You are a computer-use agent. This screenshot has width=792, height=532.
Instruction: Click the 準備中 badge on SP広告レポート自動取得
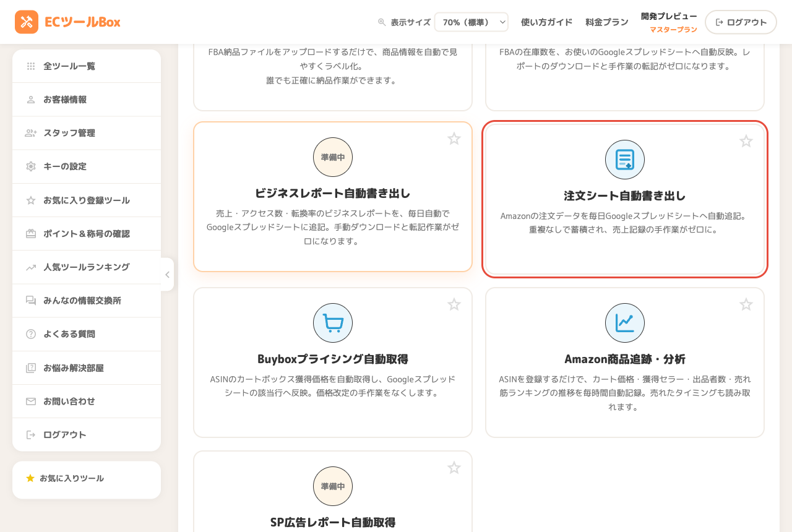(x=333, y=486)
